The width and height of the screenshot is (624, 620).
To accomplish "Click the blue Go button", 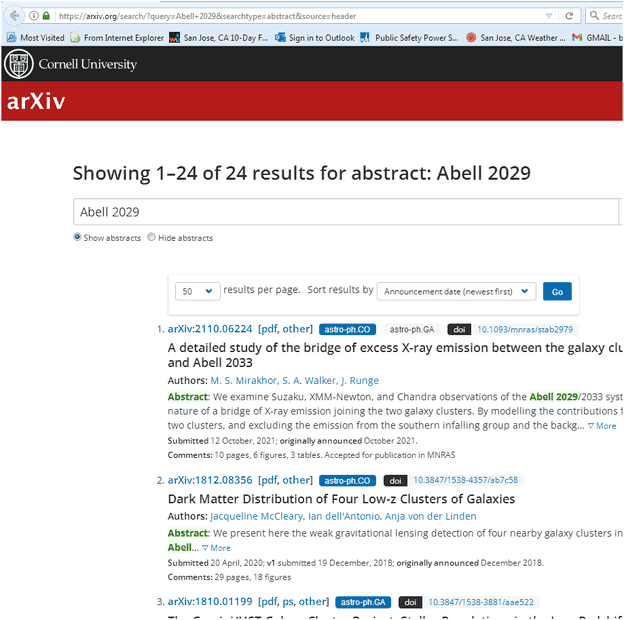I will pos(557,291).
